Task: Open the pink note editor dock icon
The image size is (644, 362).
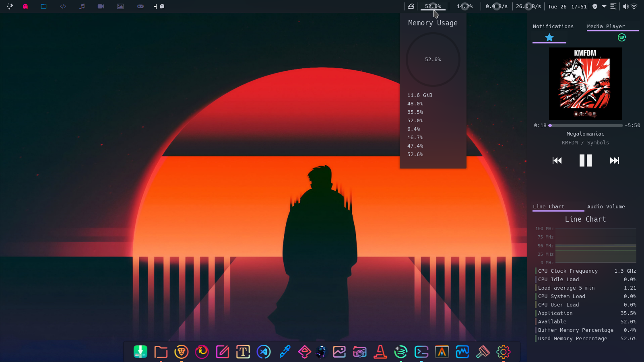Action: (x=223, y=352)
